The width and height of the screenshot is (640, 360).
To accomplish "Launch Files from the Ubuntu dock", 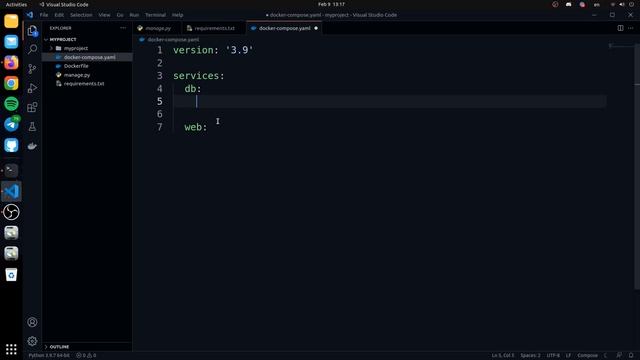I will (x=11, y=21).
